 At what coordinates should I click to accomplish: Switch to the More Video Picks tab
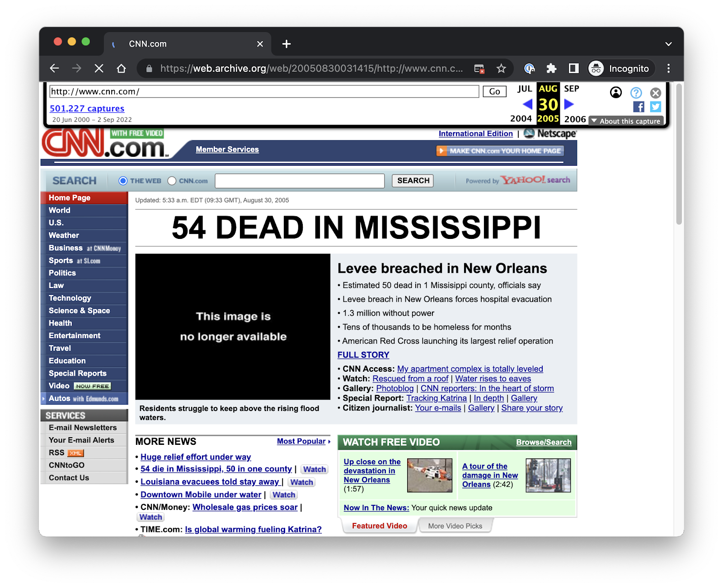click(455, 526)
